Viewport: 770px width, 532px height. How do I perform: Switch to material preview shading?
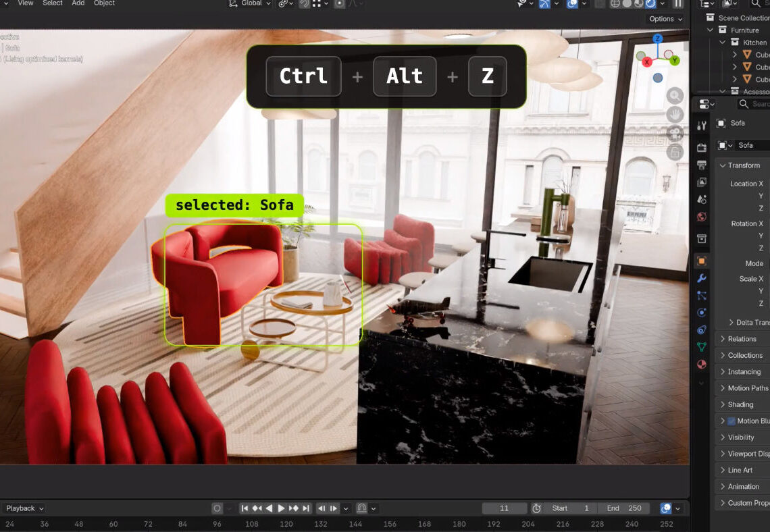coord(639,4)
